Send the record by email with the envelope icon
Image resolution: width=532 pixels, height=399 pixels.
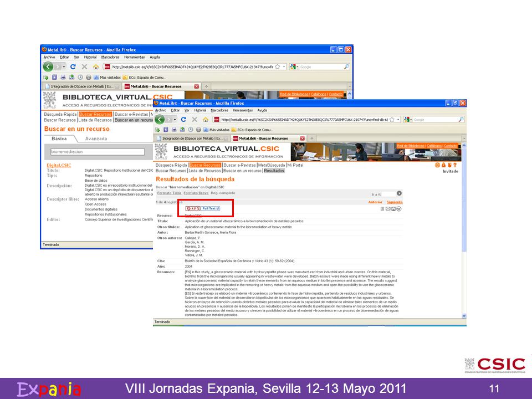click(x=388, y=209)
